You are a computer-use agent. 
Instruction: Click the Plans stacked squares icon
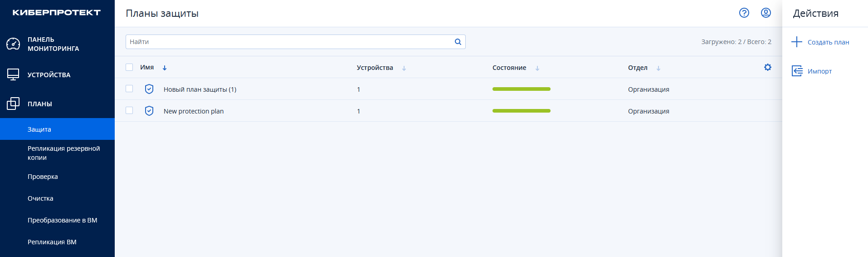click(13, 104)
